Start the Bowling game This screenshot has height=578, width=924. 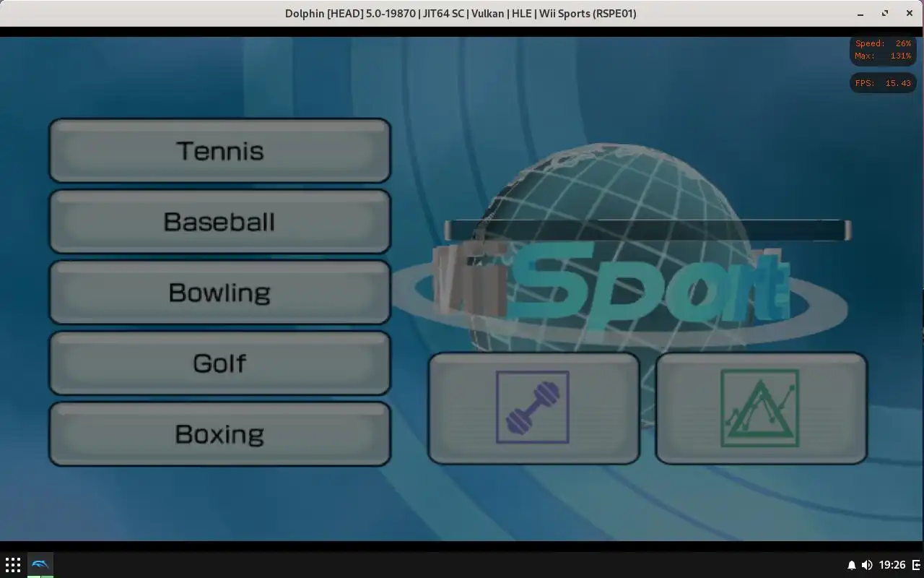pyautogui.click(x=219, y=292)
